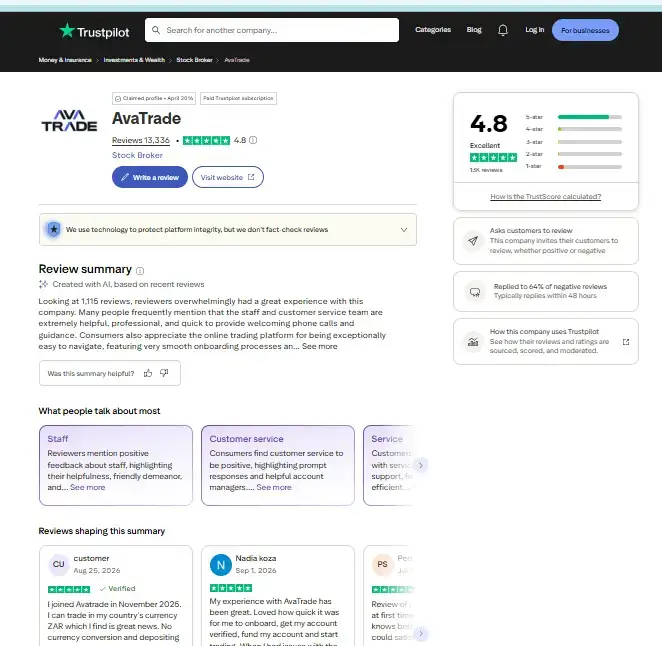Click the reply bubble icon for negative reviews
Image resolution: width=662 pixels, height=646 pixels.
point(475,292)
